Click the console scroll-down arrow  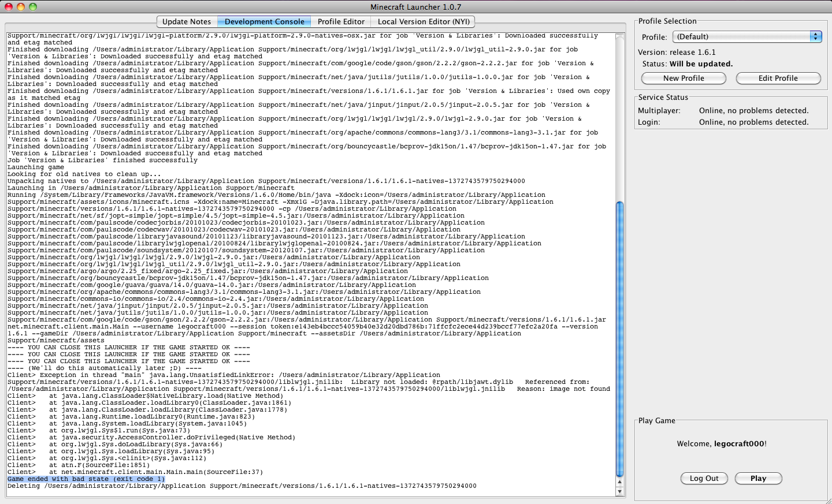tap(620, 491)
